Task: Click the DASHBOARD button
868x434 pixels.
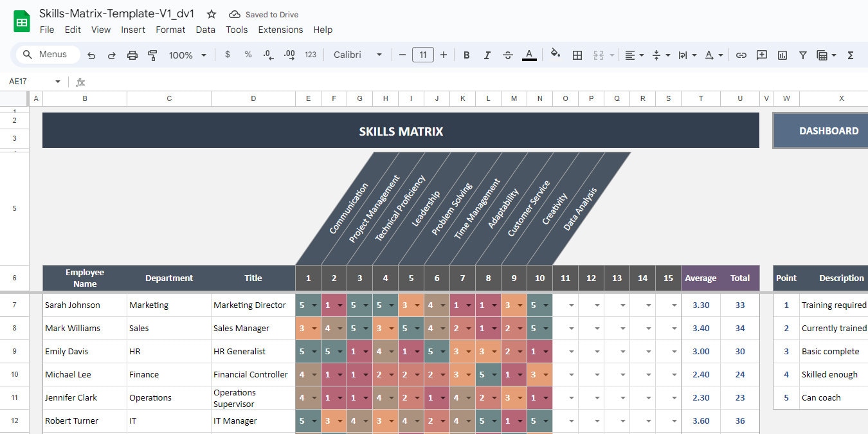Action: (821, 131)
